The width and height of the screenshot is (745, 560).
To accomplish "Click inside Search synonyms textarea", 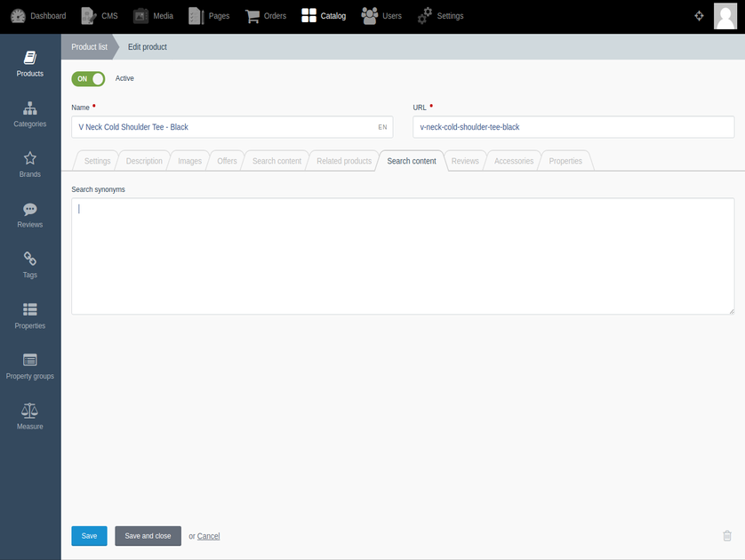I will coord(403,256).
